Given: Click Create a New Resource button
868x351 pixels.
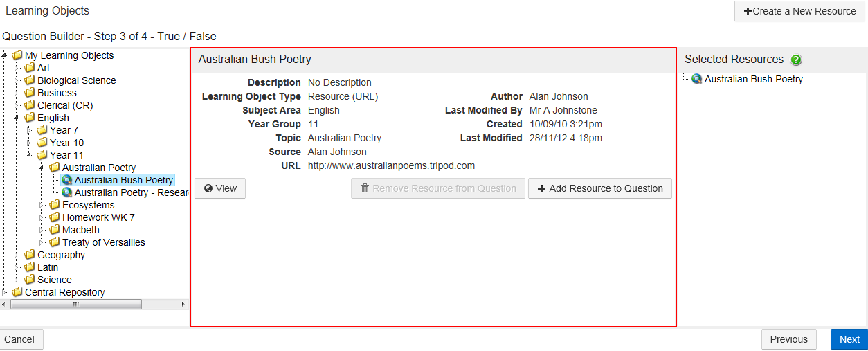Looking at the screenshot, I should [799, 11].
